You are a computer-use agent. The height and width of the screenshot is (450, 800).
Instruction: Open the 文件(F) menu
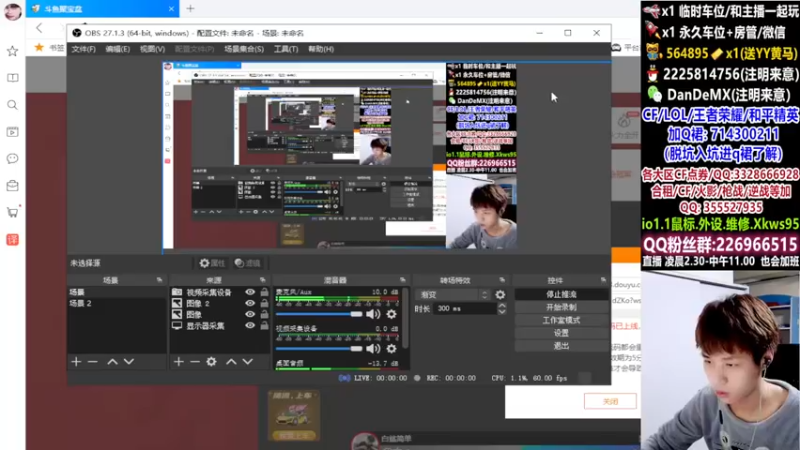[83, 49]
